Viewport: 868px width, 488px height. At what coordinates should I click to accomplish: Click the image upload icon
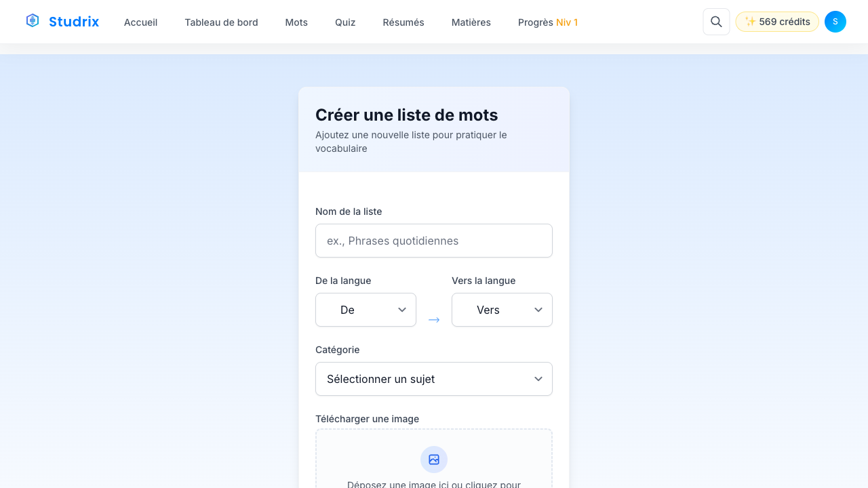tap(434, 460)
